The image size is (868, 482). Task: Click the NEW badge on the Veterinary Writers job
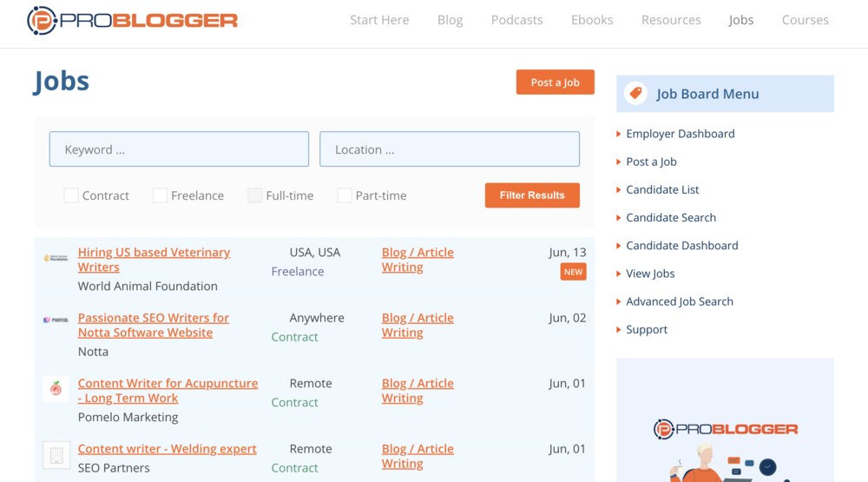pyautogui.click(x=573, y=272)
